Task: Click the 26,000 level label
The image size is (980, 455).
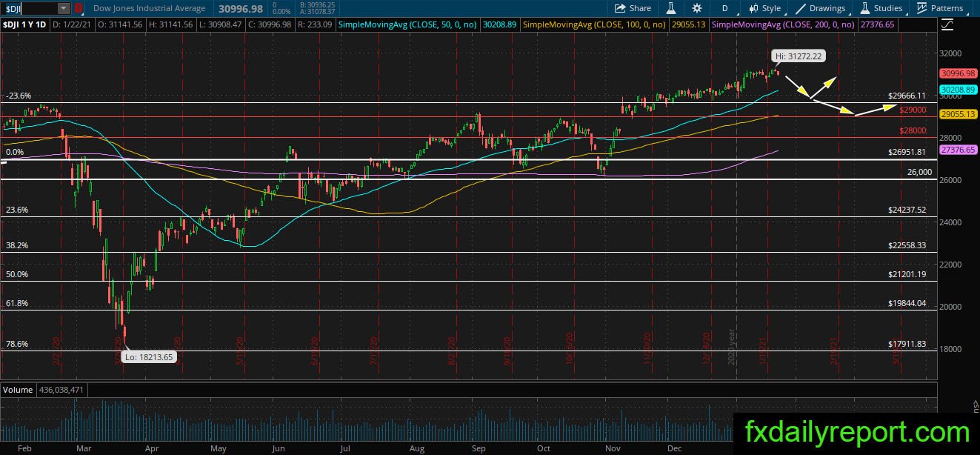Action: pyautogui.click(x=919, y=172)
